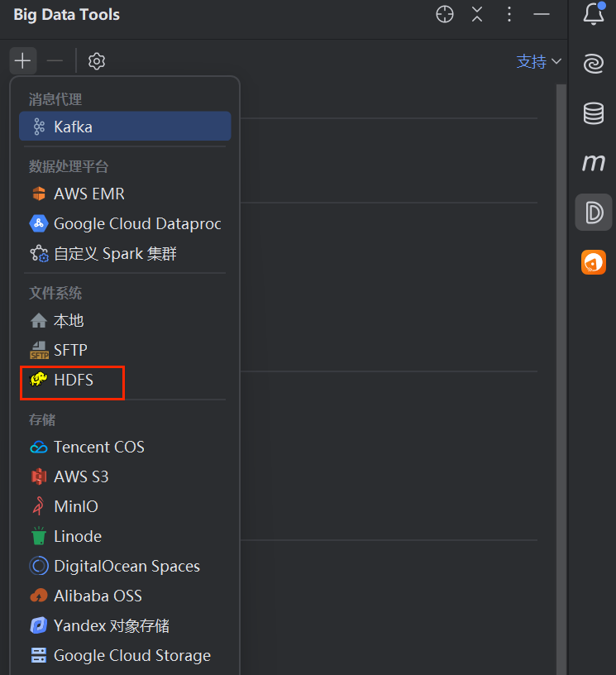This screenshot has height=675, width=616.
Task: Hide the Big Data Tools panel
Action: (x=542, y=15)
